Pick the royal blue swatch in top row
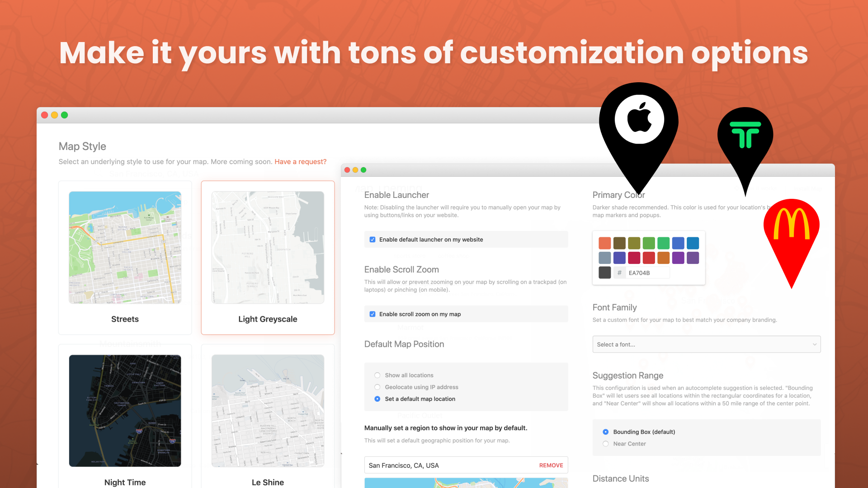This screenshot has height=488, width=868. click(678, 243)
